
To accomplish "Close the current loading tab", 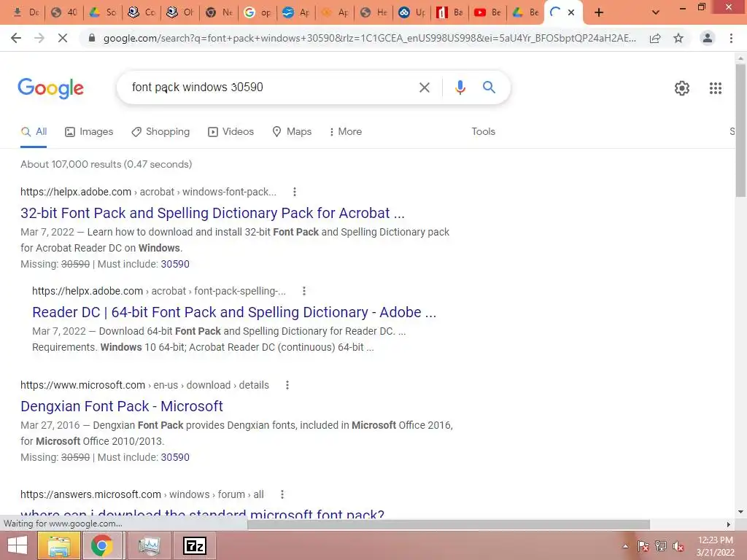I will [x=571, y=12].
